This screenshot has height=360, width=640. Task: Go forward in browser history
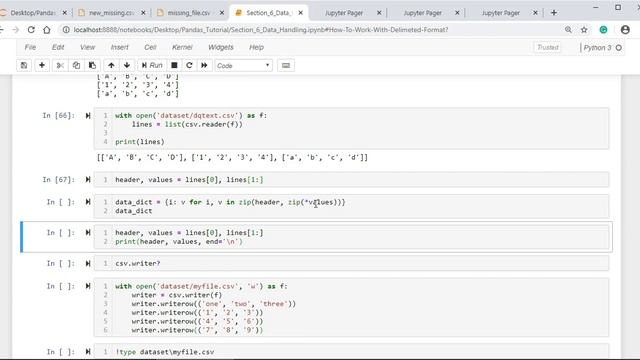tap(16, 30)
